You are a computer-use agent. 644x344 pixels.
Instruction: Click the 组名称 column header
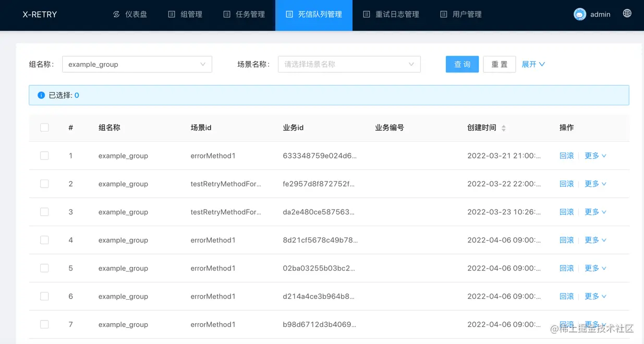110,128
